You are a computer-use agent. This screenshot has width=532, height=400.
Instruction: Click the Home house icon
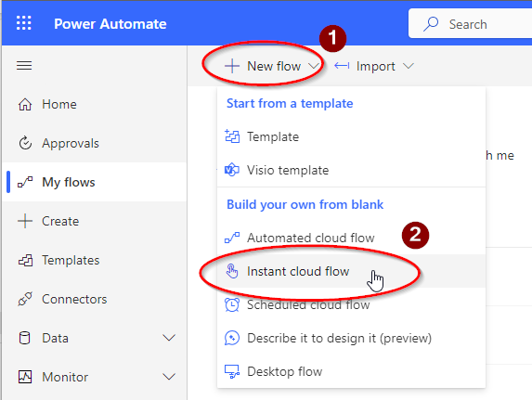click(x=25, y=104)
